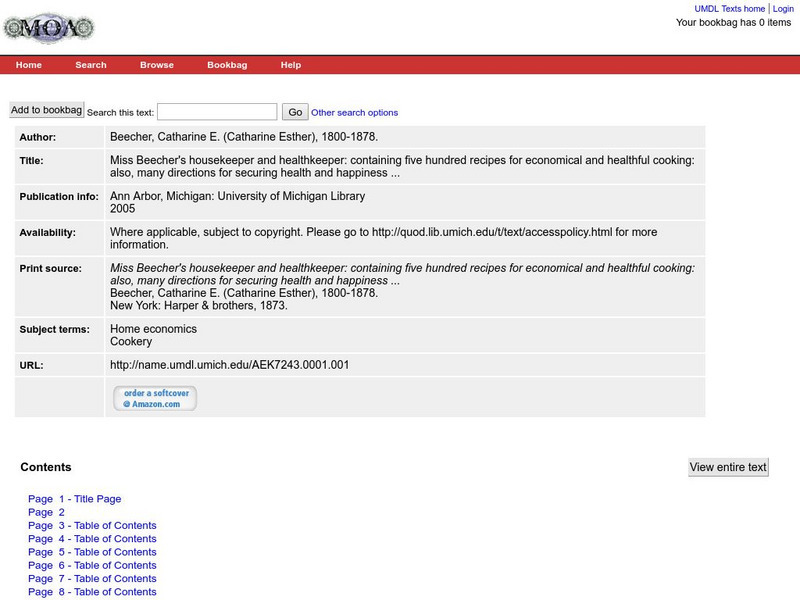This screenshot has height=600, width=800.
Task: Follow the UMDL Texts home link
Action: (x=730, y=9)
